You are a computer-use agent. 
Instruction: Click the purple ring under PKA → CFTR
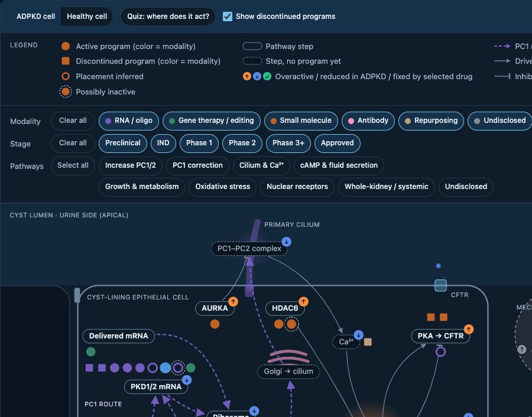[x=441, y=351]
